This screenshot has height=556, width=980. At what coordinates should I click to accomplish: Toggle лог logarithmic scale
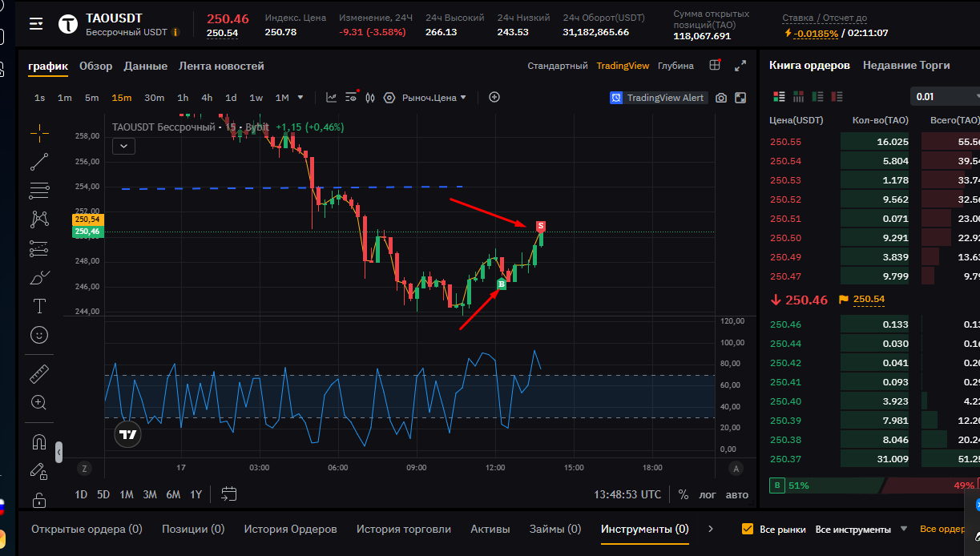coord(708,494)
